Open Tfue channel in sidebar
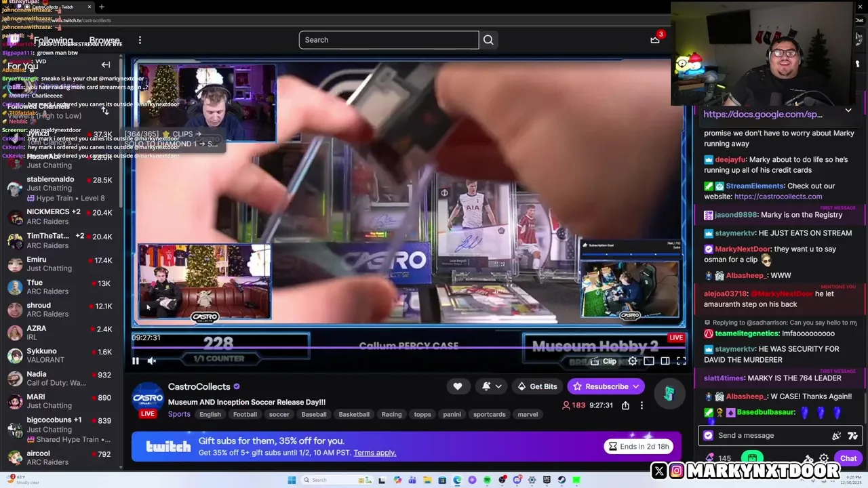The width and height of the screenshot is (868, 488). click(61, 287)
